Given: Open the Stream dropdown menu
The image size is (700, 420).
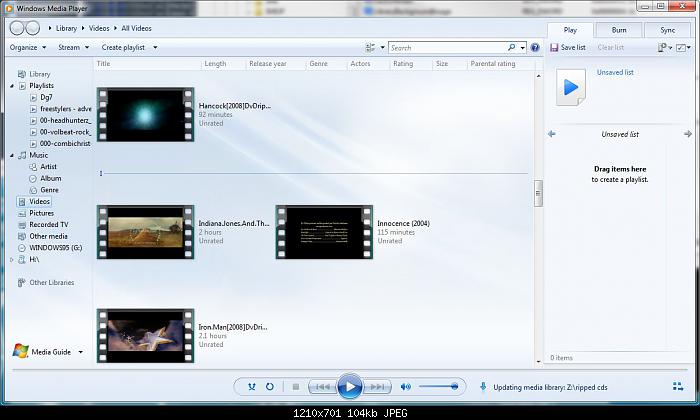Looking at the screenshot, I should point(74,47).
